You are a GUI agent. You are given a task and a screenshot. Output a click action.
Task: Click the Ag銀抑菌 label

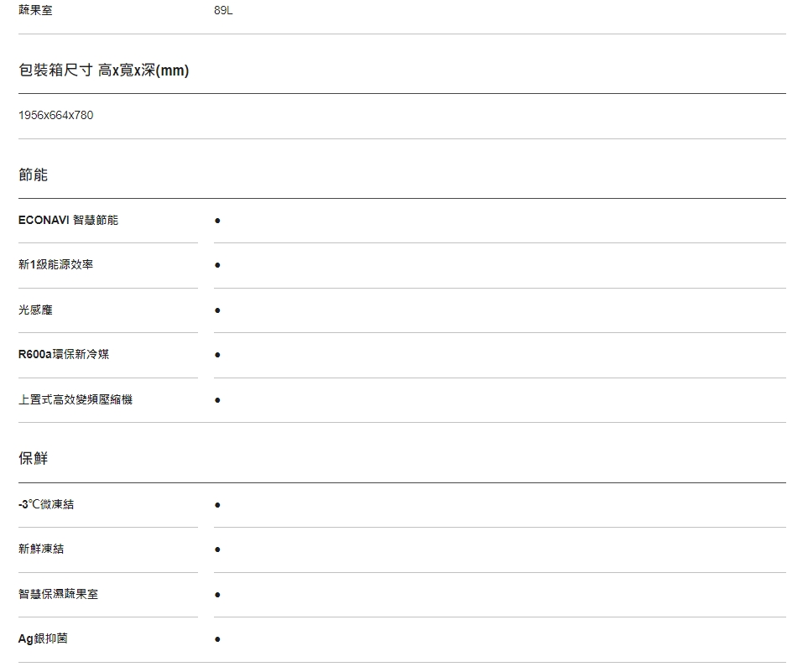point(43,638)
